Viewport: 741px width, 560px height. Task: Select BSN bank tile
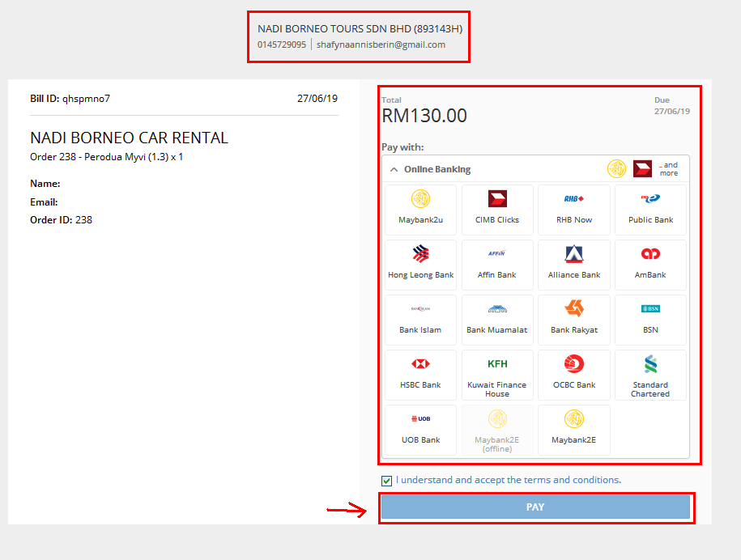point(650,319)
